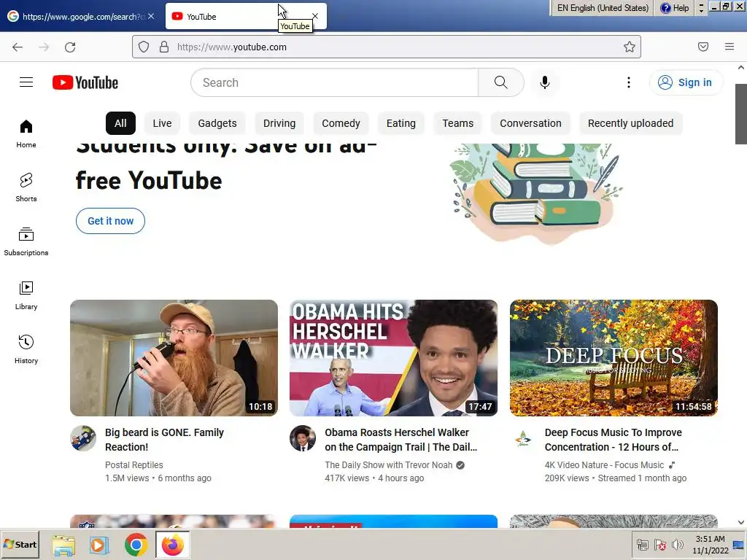Click the YouTube logo
This screenshot has width=747, height=560.
point(85,82)
